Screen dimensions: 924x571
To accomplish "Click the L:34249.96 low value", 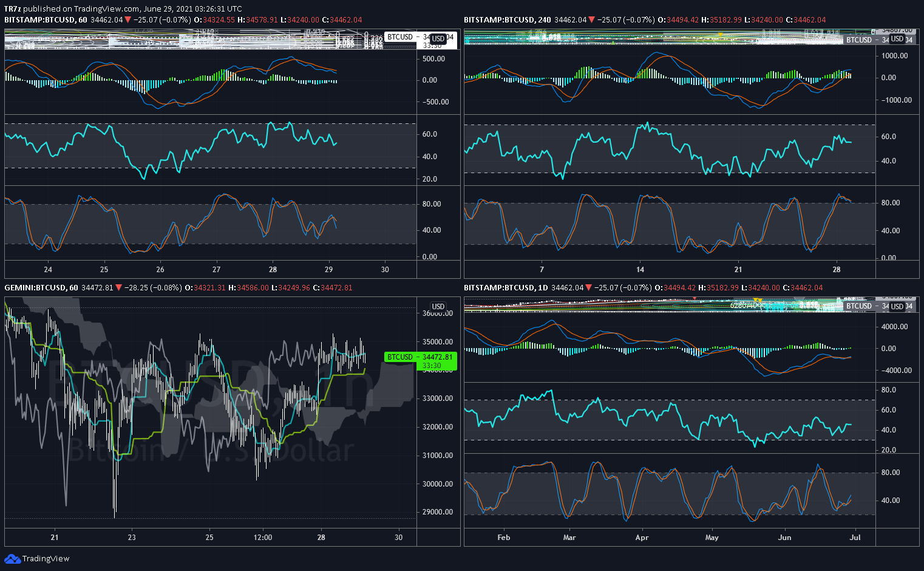I will pyautogui.click(x=290, y=287).
